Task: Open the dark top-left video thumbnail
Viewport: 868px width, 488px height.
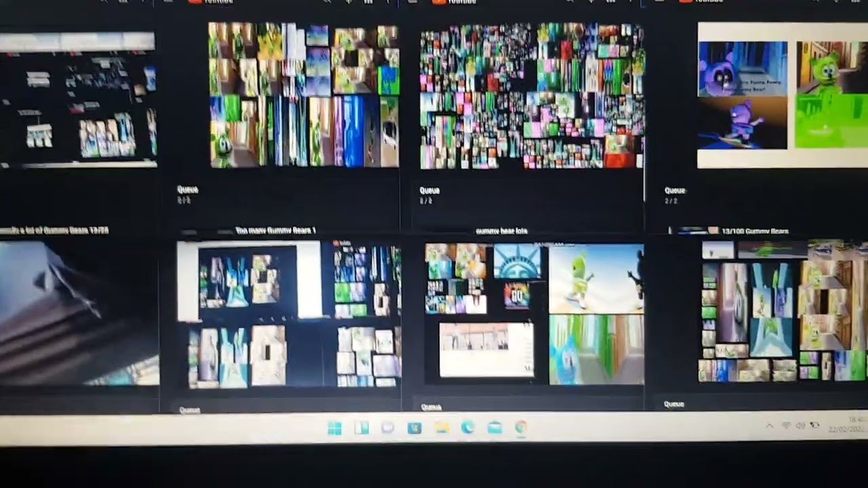Action: 78,99
